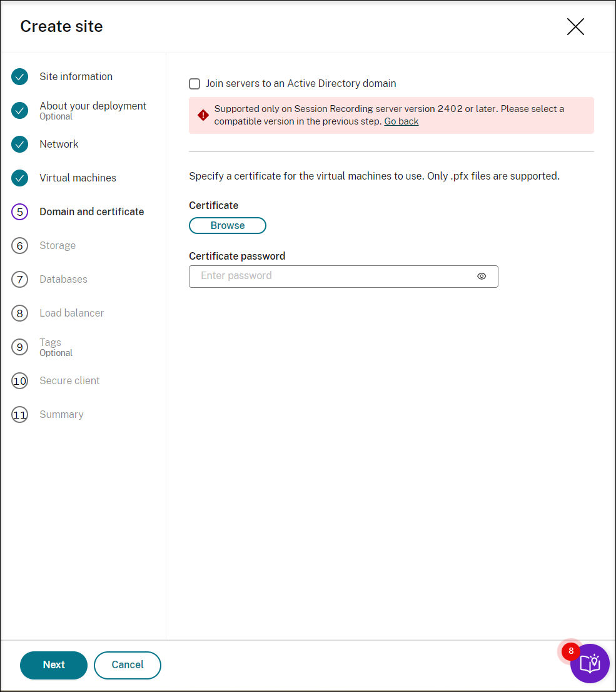Open the Secure client step
616x692 pixels.
(x=69, y=381)
